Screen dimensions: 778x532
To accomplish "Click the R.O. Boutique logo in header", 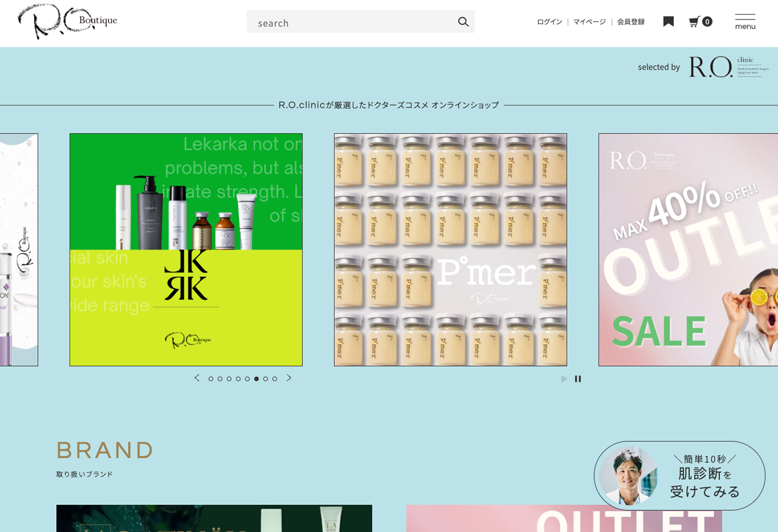I will point(67,21).
